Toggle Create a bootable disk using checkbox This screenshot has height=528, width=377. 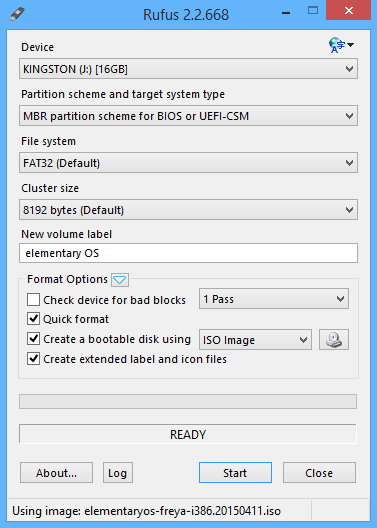click(x=33, y=339)
